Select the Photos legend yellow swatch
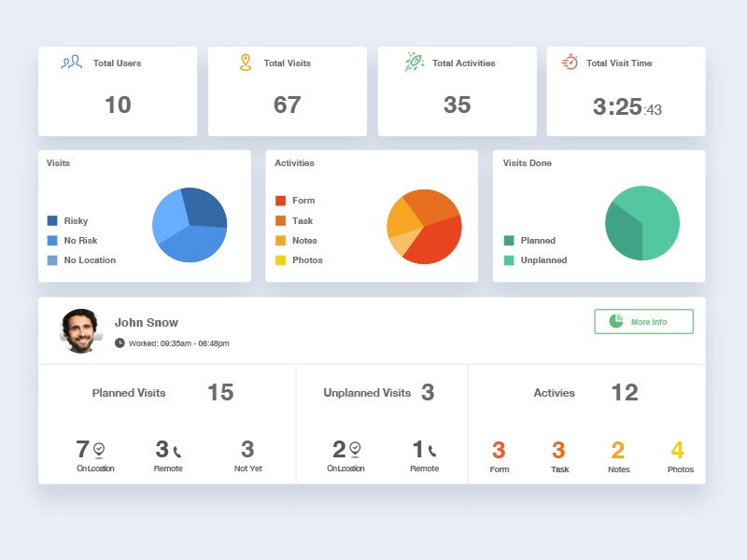747x560 pixels. point(281,260)
